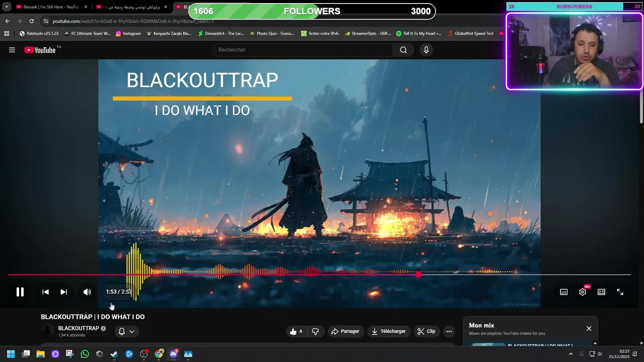The width and height of the screenshot is (644, 362).
Task: Expand the notification bell dropdown for channel
Action: (x=126, y=331)
